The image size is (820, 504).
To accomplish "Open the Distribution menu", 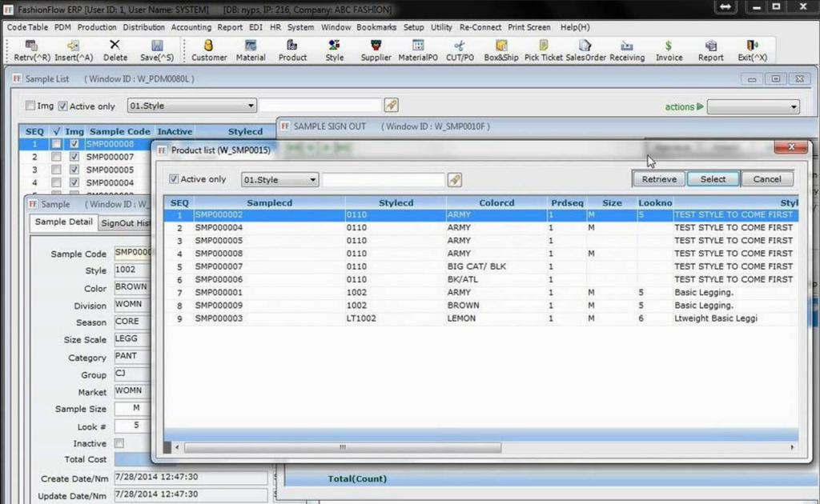I will 143,27.
